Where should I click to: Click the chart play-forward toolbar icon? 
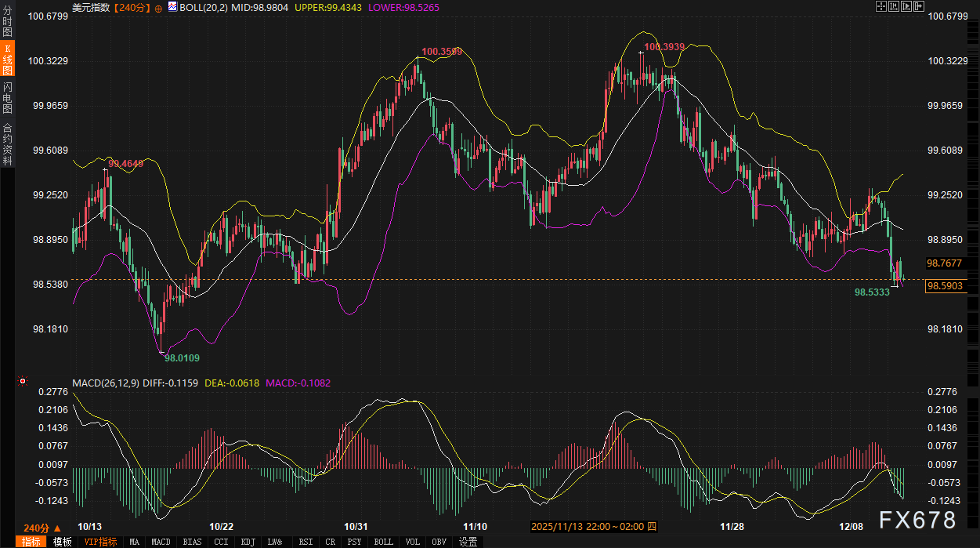pos(906,6)
